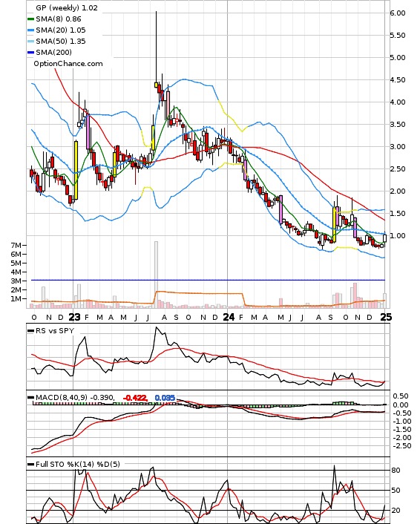Click the Full STO %K(14) %D(5) legend marker

30,464
